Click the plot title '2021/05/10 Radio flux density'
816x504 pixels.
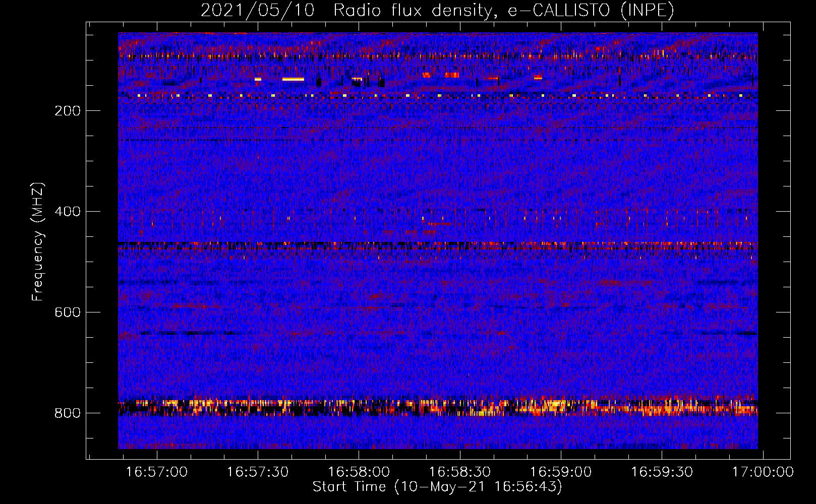click(437, 11)
